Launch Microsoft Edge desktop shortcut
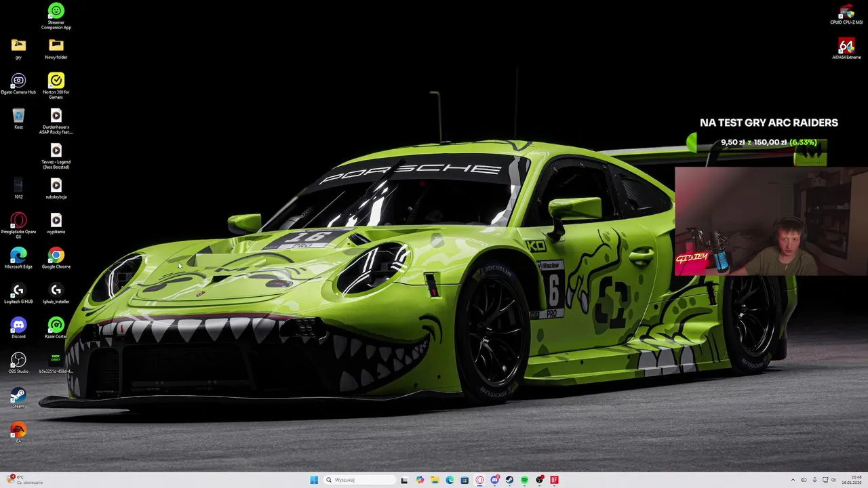The height and width of the screenshot is (488, 868). pos(18,259)
